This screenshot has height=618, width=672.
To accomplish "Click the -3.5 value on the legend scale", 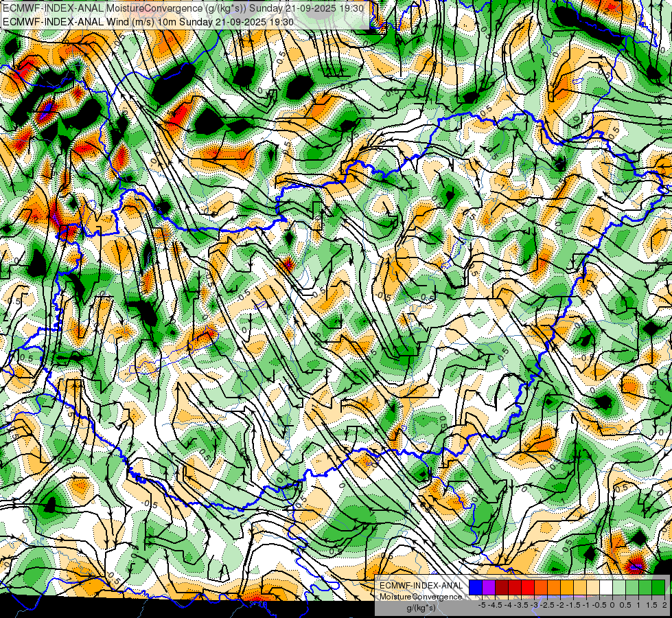I will point(521,605).
